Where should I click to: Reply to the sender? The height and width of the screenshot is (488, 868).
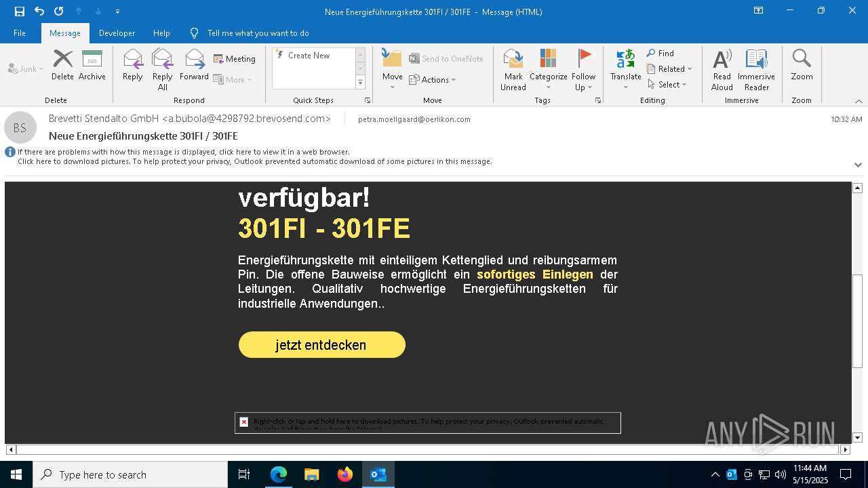coord(133,65)
